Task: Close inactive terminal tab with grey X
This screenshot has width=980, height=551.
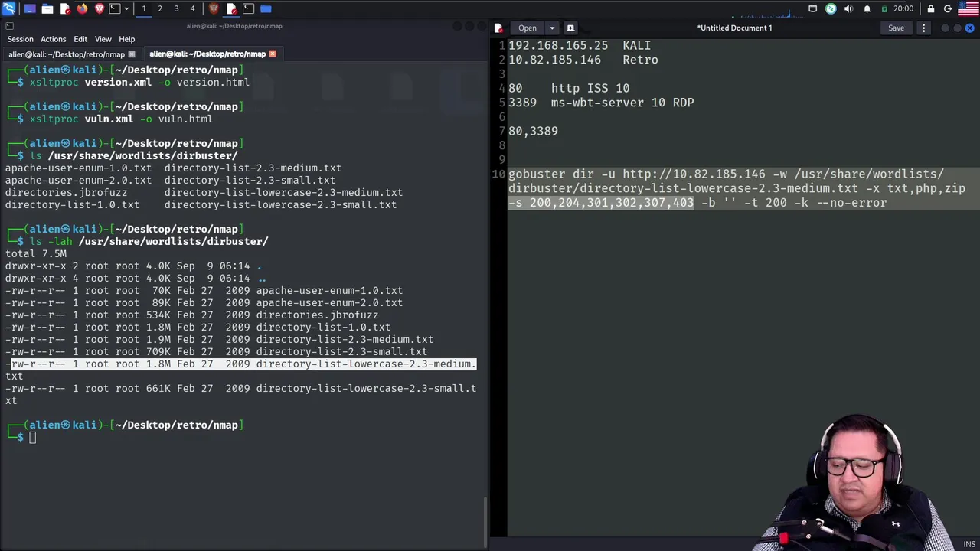Action: (132, 54)
